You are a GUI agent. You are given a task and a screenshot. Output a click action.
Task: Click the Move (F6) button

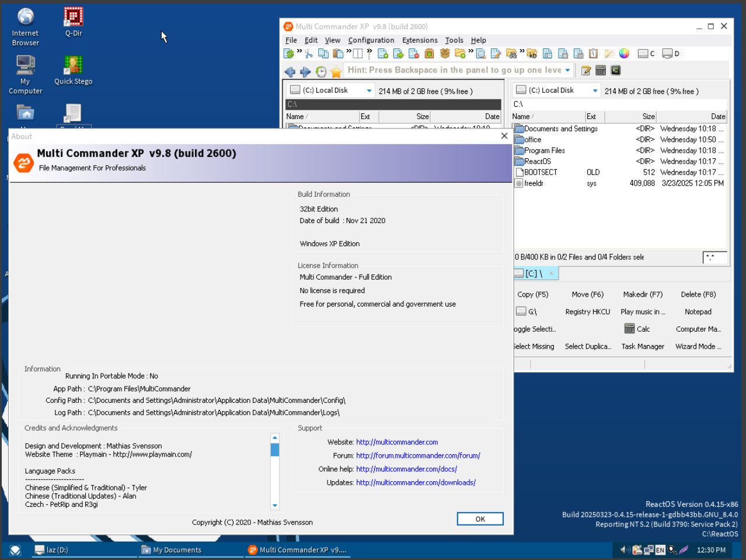click(588, 294)
